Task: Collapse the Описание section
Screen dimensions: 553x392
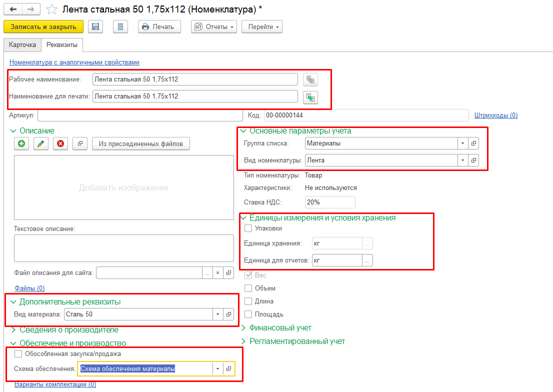Action: pyautogui.click(x=13, y=131)
